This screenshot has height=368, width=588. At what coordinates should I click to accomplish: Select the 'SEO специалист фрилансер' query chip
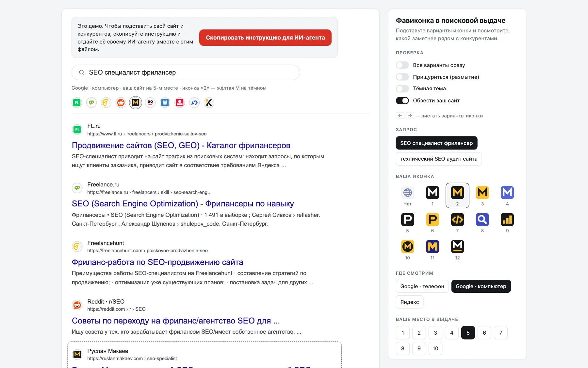tap(436, 143)
